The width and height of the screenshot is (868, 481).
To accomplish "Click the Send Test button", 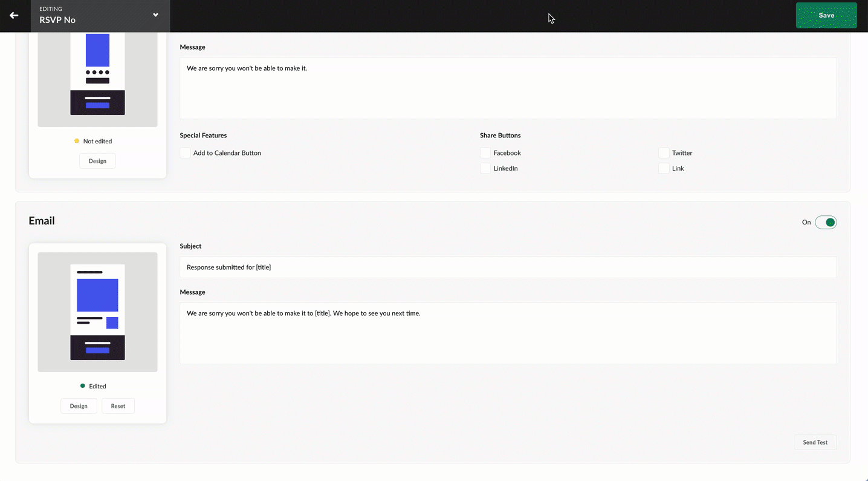I will click(815, 442).
